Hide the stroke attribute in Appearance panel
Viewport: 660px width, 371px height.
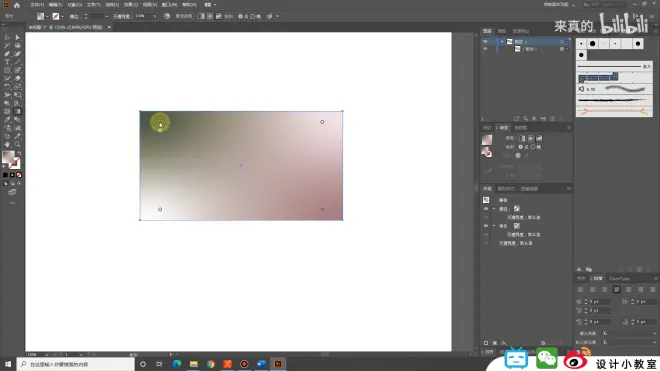[486, 209]
